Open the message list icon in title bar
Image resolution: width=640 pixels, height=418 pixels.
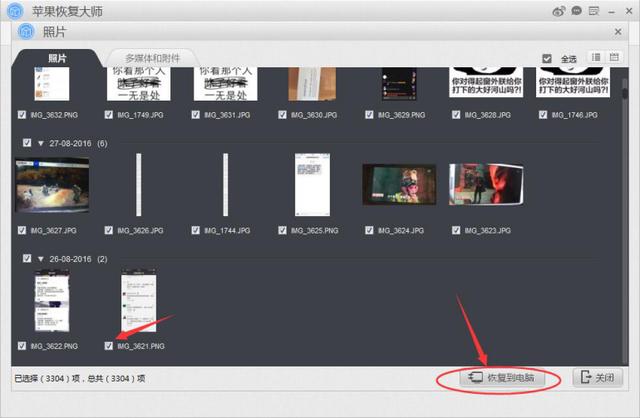tap(593, 11)
